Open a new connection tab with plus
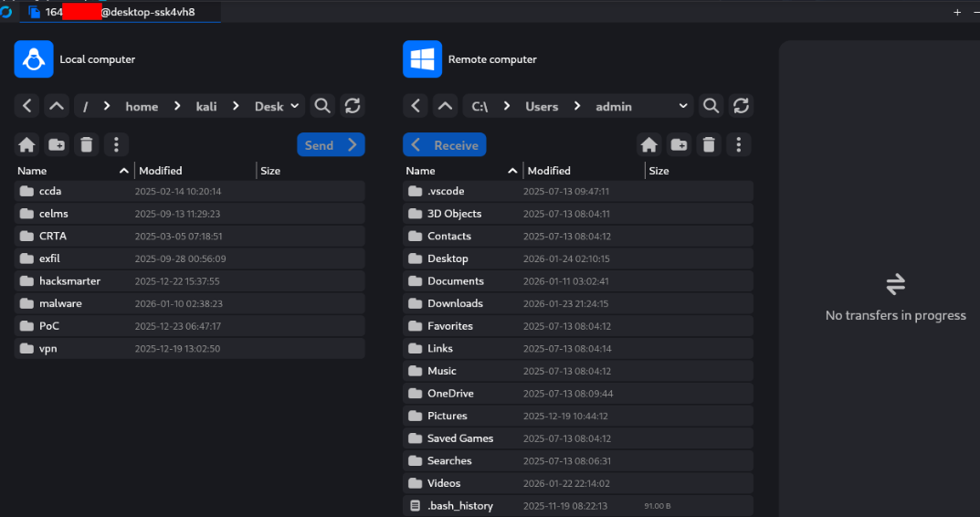Viewport: 980px width, 517px height. 957,12
